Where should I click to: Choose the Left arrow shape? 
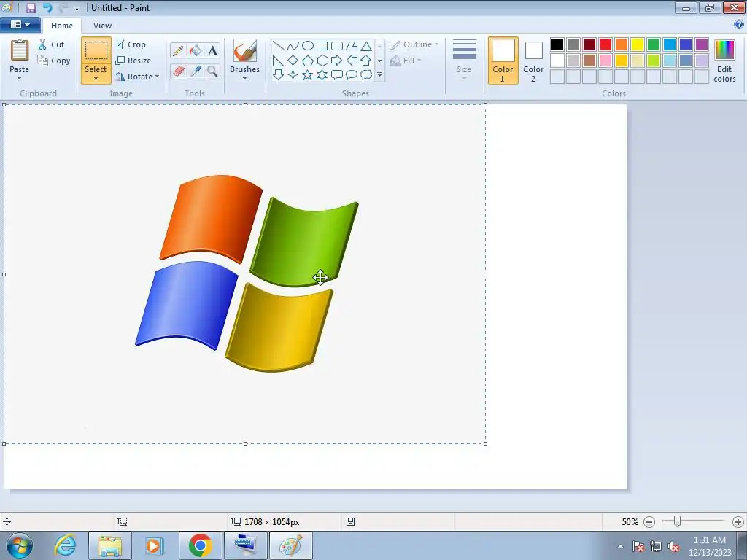(x=352, y=61)
